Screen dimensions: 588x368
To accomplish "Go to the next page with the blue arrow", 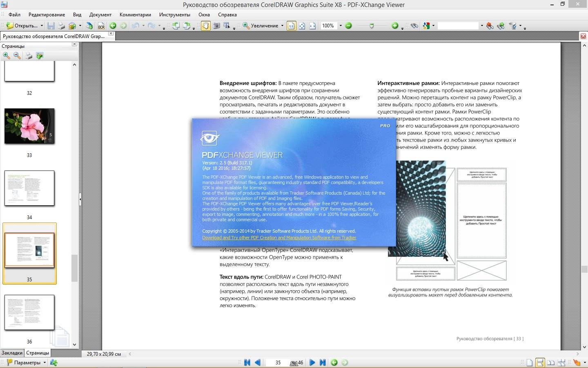I will (312, 363).
